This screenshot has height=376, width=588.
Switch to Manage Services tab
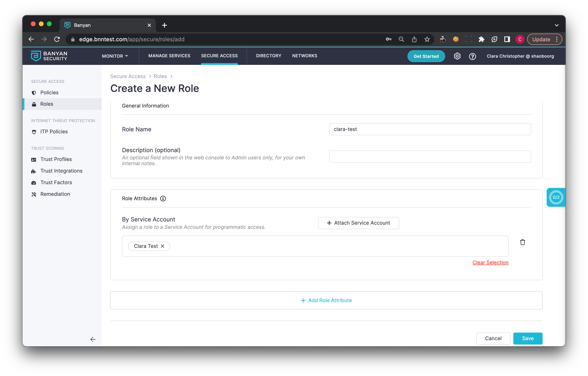coord(169,56)
